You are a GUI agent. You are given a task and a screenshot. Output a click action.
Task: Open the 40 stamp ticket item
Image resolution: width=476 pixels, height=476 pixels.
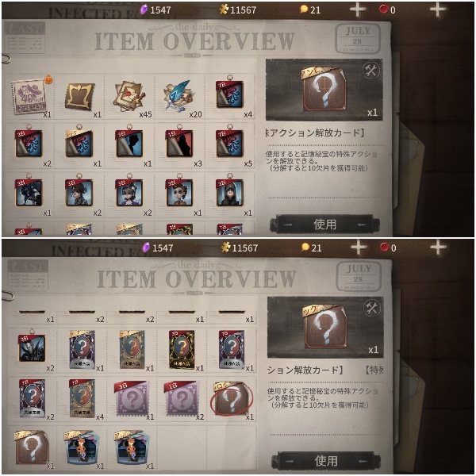coord(29,97)
